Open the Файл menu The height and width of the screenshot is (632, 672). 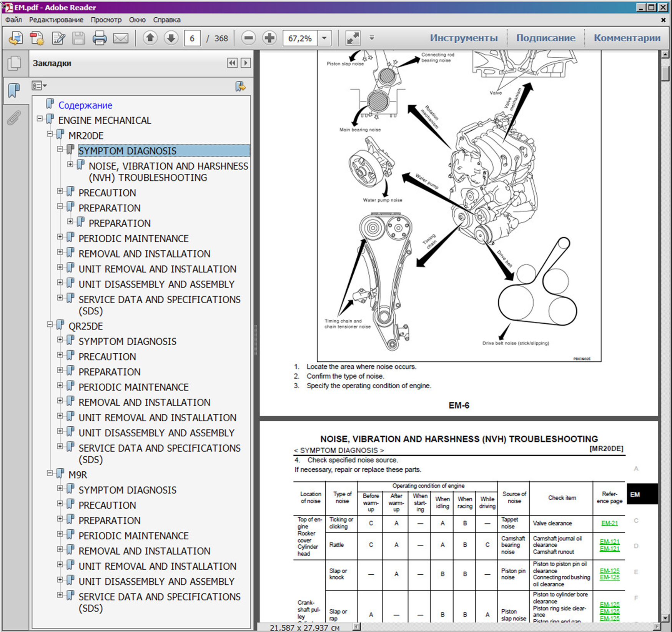[x=13, y=20]
